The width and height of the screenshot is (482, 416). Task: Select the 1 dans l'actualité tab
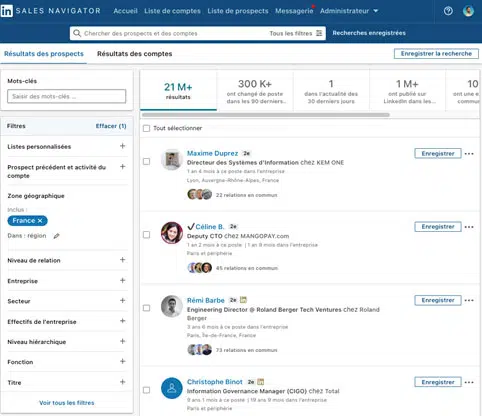(x=331, y=90)
